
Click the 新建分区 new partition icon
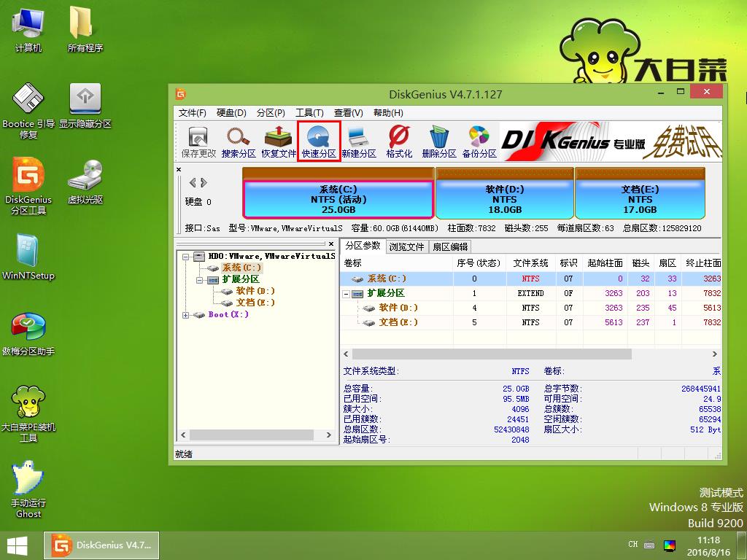coord(358,141)
